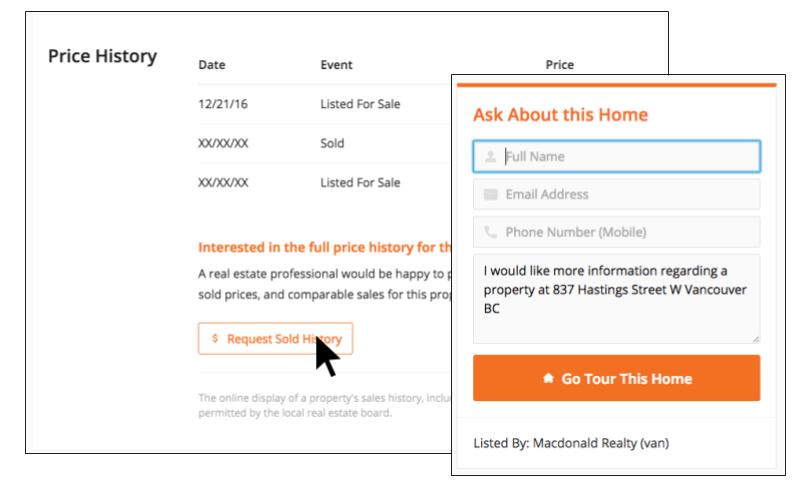Screen dimensions: 798x486
Task: Submit with Go Tour This Home button
Action: click(x=616, y=378)
